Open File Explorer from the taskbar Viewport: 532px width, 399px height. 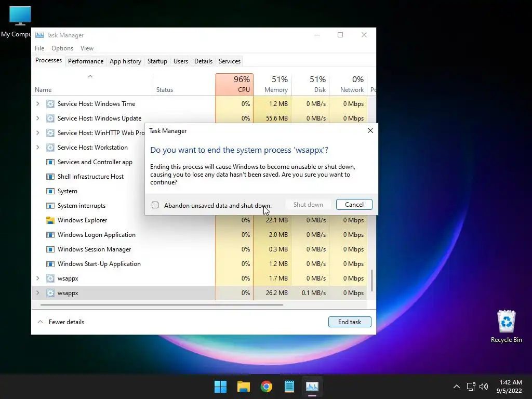tap(243, 387)
